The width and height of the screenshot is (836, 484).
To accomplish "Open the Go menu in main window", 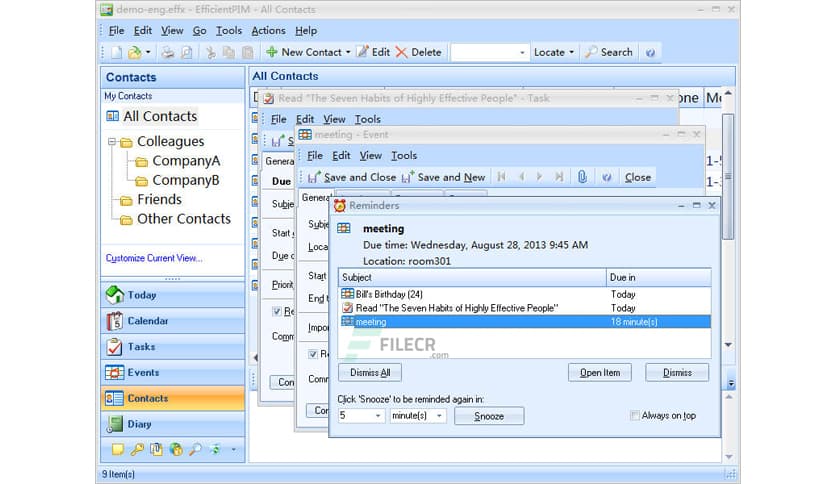I will pos(199,31).
